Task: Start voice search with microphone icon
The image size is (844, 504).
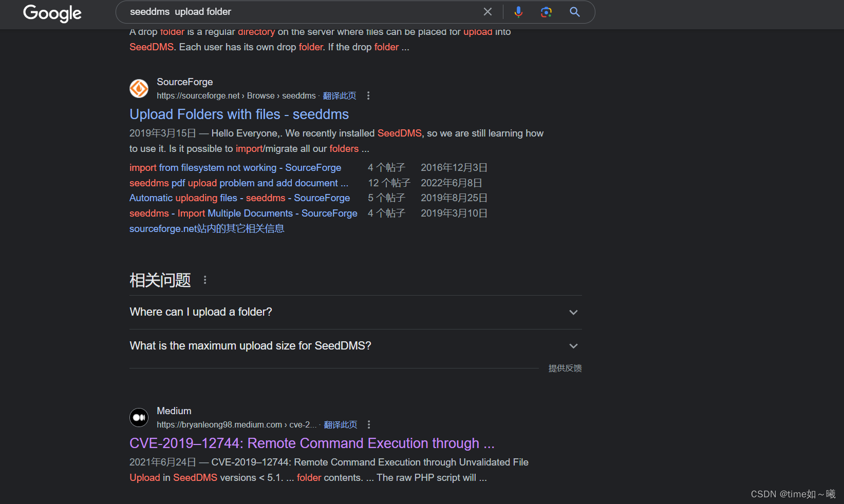Action: pos(518,12)
